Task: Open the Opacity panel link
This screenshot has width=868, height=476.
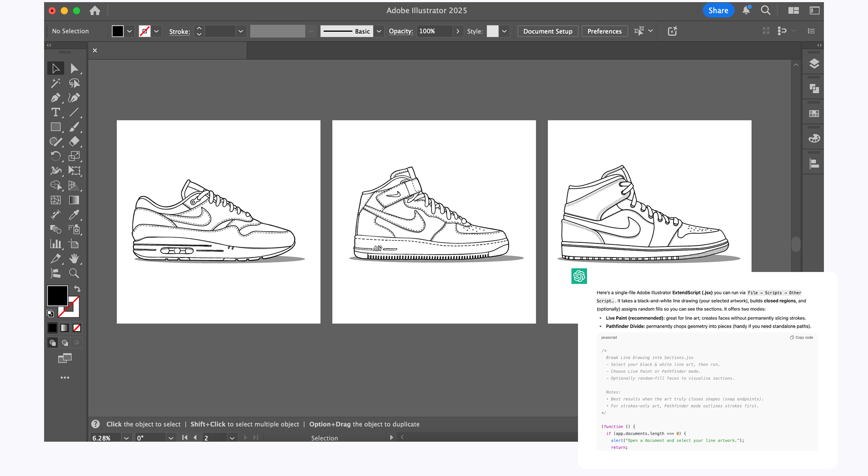Action: (x=401, y=31)
